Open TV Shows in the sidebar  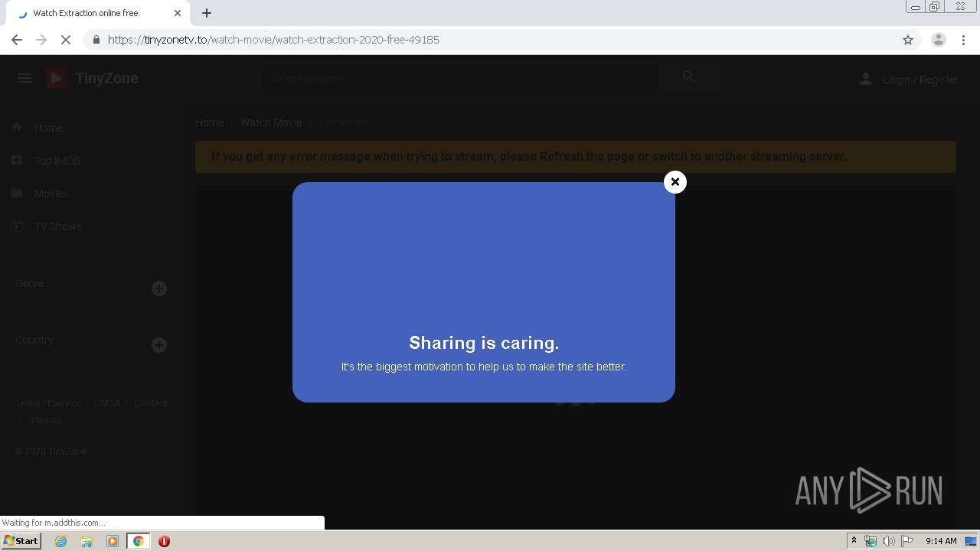[57, 227]
